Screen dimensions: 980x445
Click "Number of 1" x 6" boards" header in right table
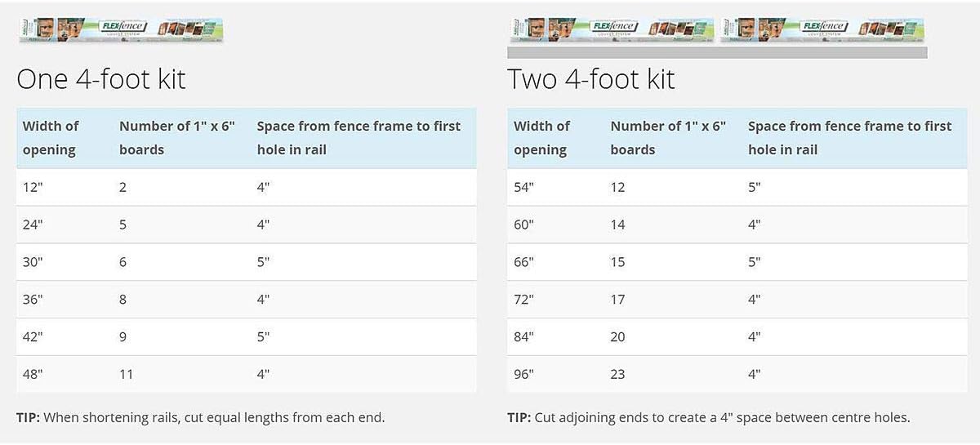tap(668, 138)
